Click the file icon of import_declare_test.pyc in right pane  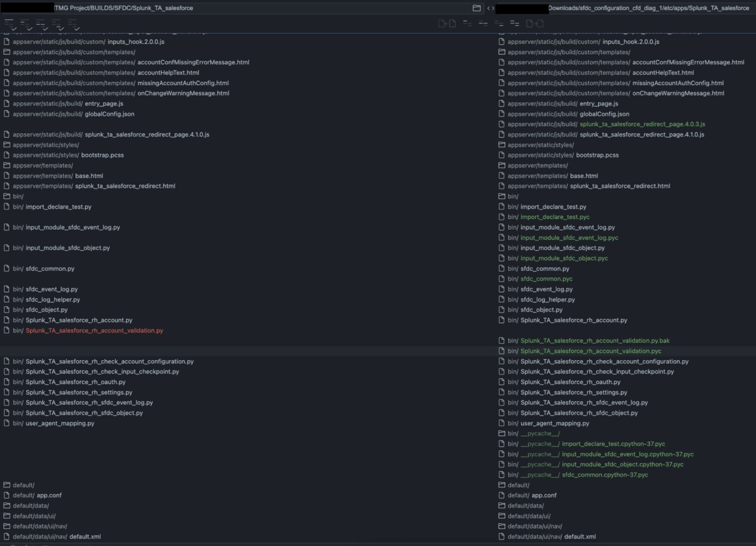501,217
